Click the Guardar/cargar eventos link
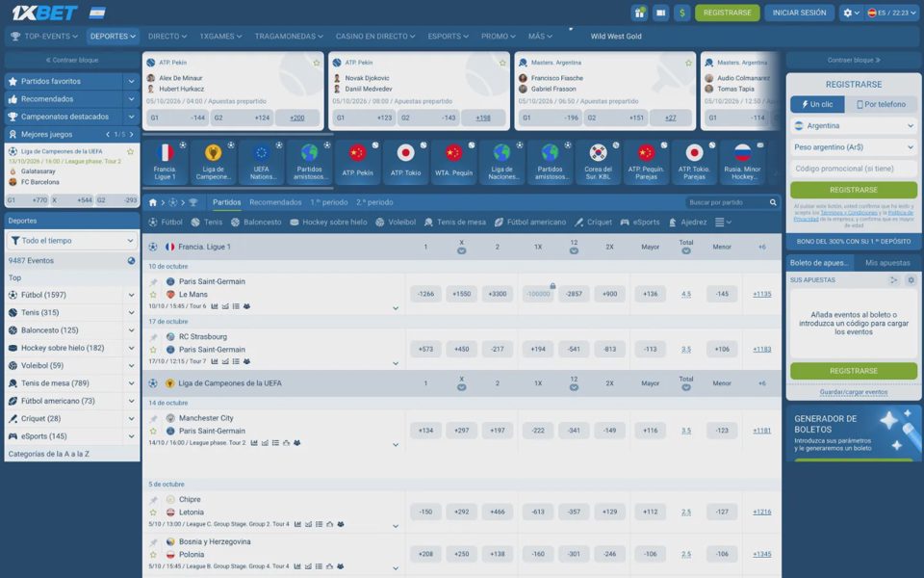Image resolution: width=924 pixels, height=578 pixels. pyautogui.click(x=854, y=392)
